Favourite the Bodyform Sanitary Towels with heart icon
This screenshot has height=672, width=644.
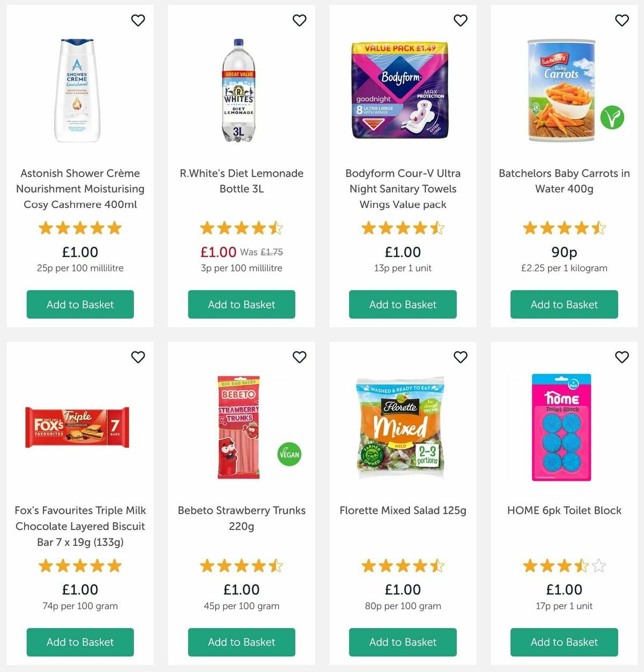pos(460,20)
